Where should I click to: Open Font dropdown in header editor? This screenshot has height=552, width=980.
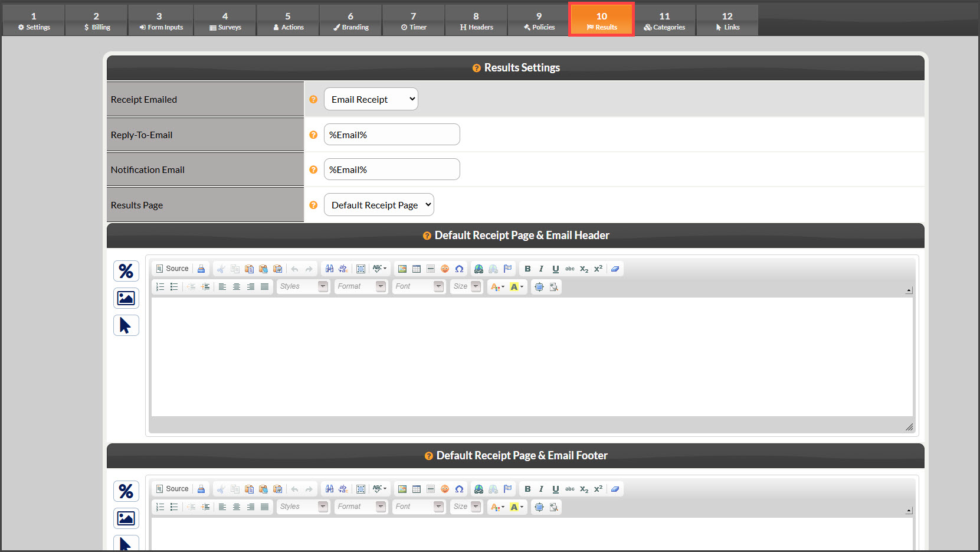419,286
